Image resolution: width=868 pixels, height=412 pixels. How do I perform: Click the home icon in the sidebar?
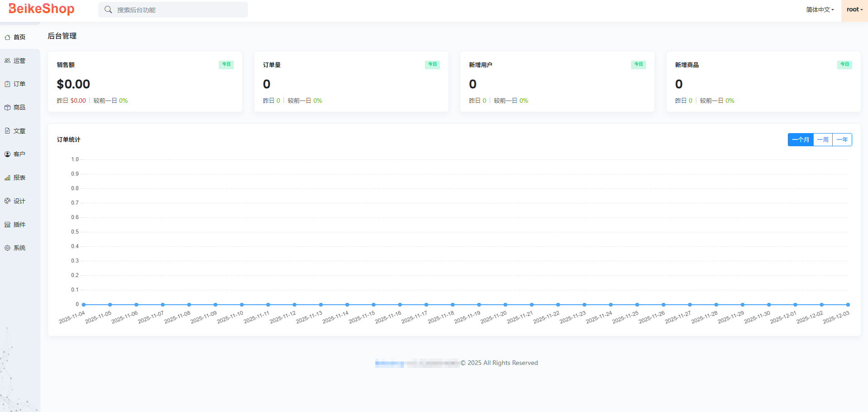tap(7, 37)
